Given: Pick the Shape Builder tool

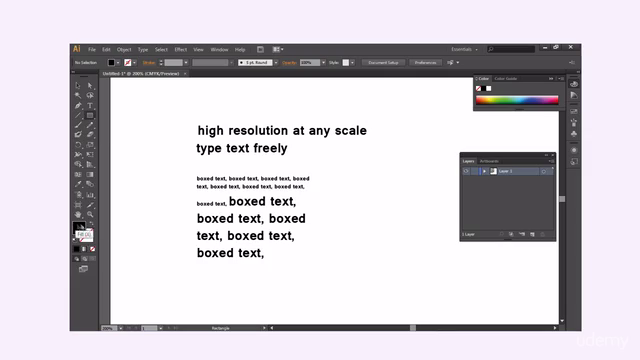Looking at the screenshot, I should coord(78,164).
